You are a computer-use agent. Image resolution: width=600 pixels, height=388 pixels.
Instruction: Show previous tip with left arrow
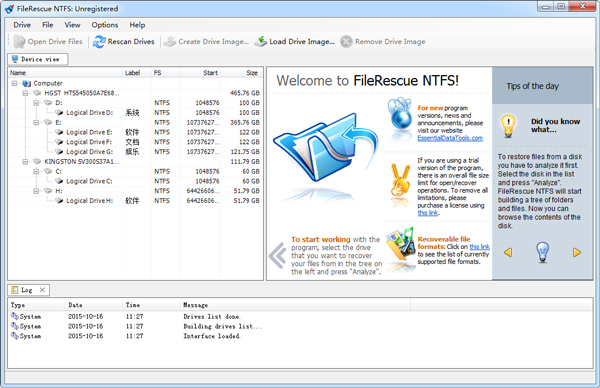coord(508,253)
